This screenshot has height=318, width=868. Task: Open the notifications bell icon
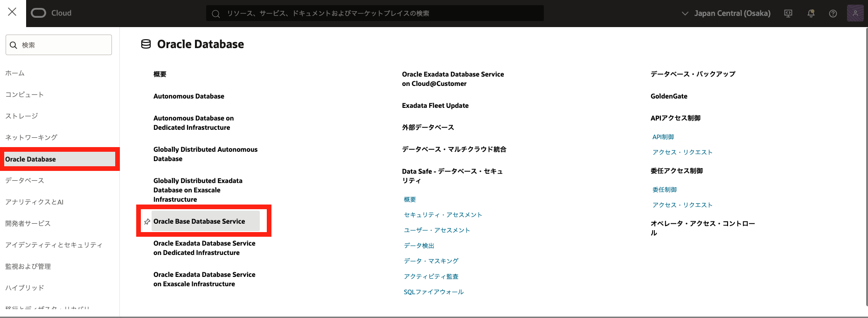[x=811, y=14]
